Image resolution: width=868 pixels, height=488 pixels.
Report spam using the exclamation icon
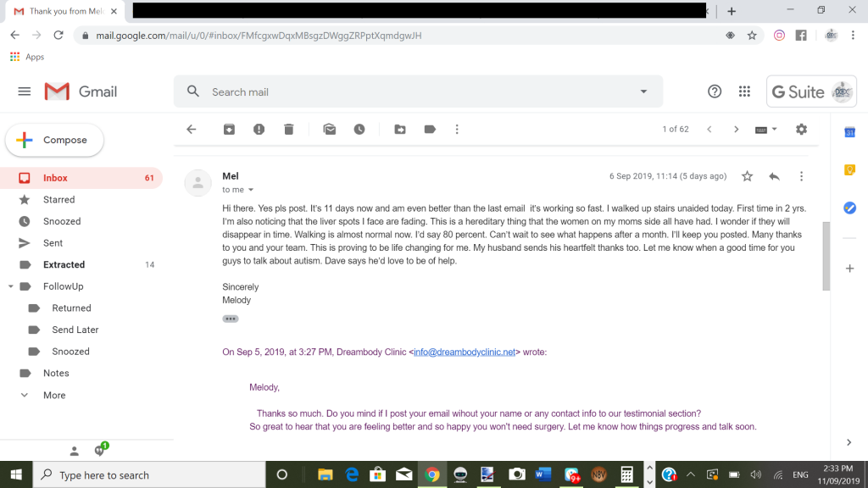click(259, 130)
